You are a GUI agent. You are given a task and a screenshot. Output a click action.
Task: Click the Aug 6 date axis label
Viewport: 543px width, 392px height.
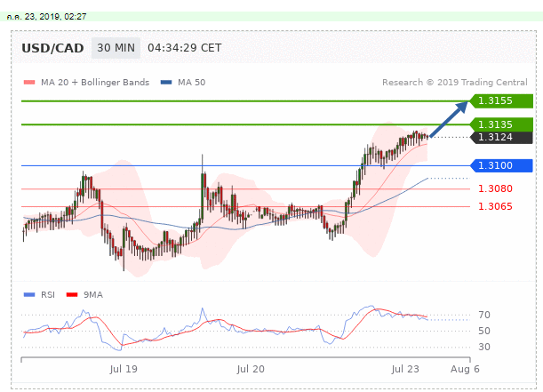coord(465,369)
